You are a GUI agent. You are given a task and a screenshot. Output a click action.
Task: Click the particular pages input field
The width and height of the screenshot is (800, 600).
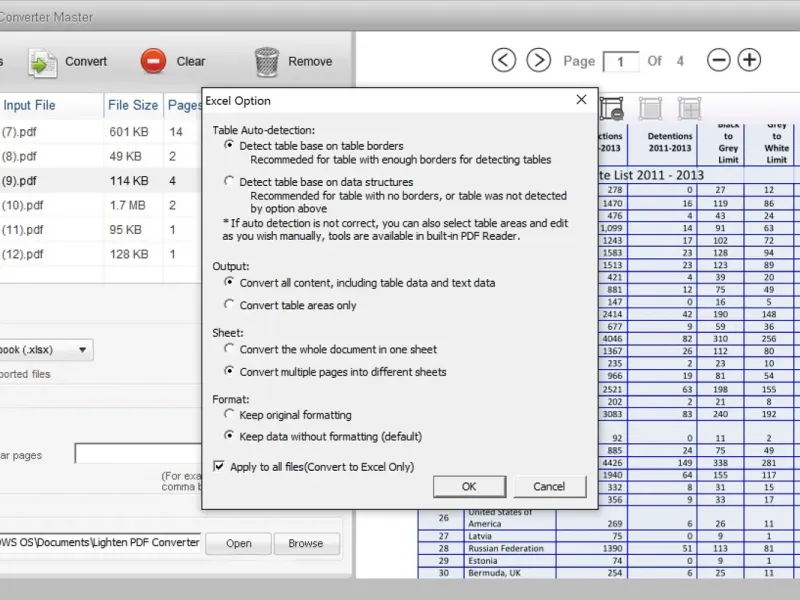[x=138, y=454]
